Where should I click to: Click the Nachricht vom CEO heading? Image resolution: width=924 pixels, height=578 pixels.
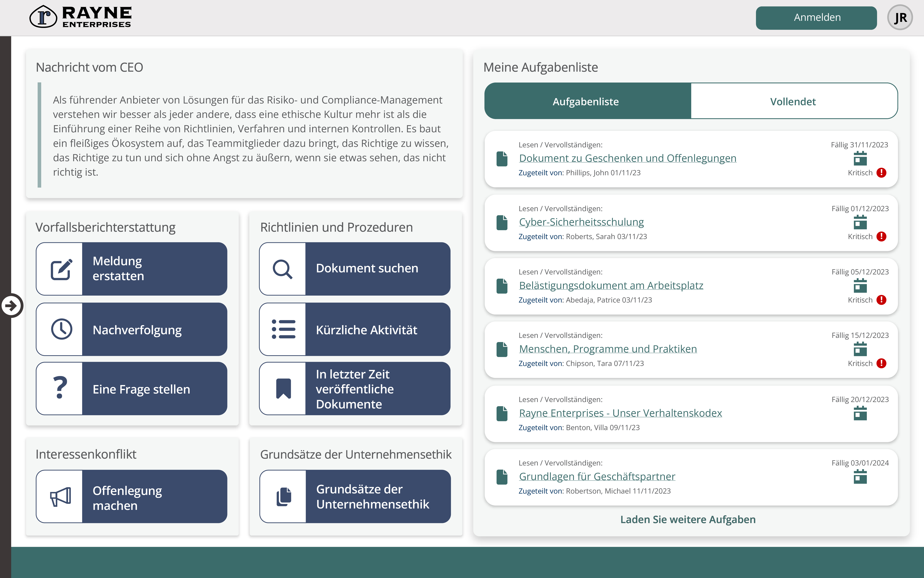click(89, 67)
